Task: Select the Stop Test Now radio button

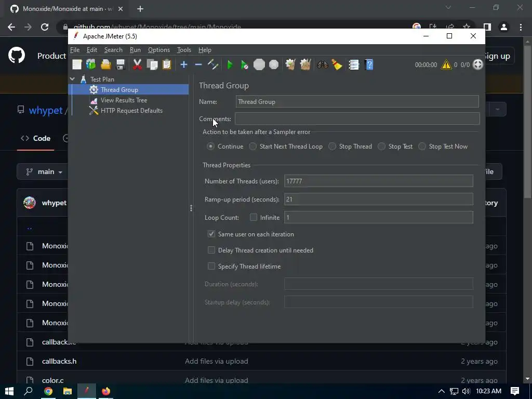Action: pos(422,146)
